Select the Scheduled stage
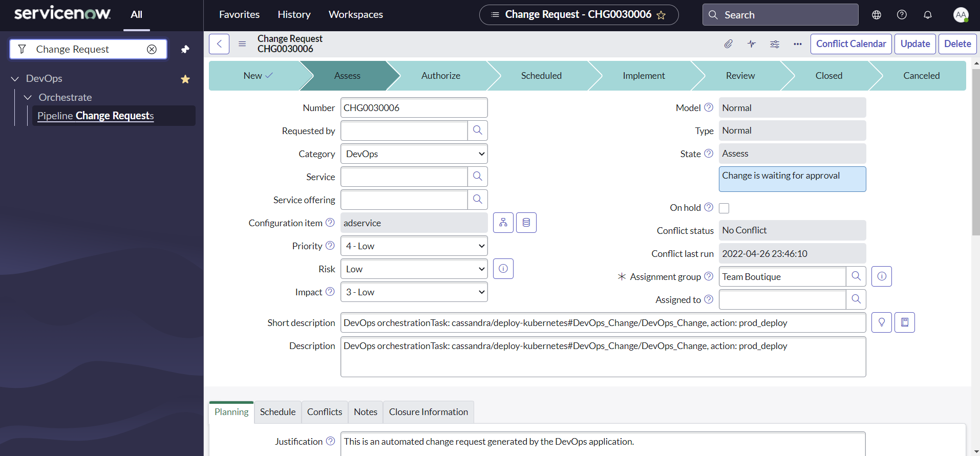The image size is (980, 456). click(541, 76)
